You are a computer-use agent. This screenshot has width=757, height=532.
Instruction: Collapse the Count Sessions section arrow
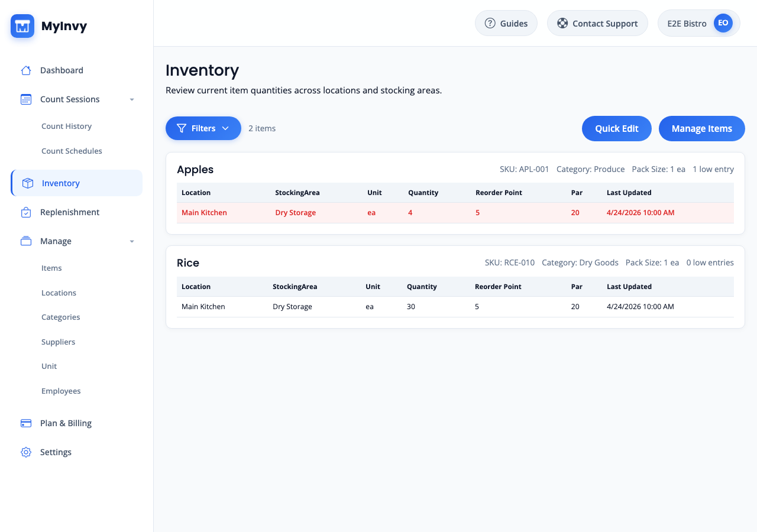[x=132, y=99]
